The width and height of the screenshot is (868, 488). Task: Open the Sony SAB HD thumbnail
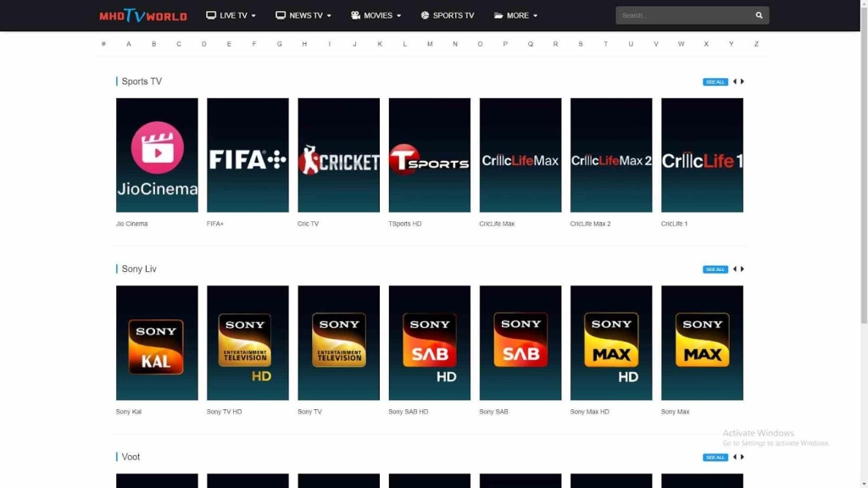[429, 342]
